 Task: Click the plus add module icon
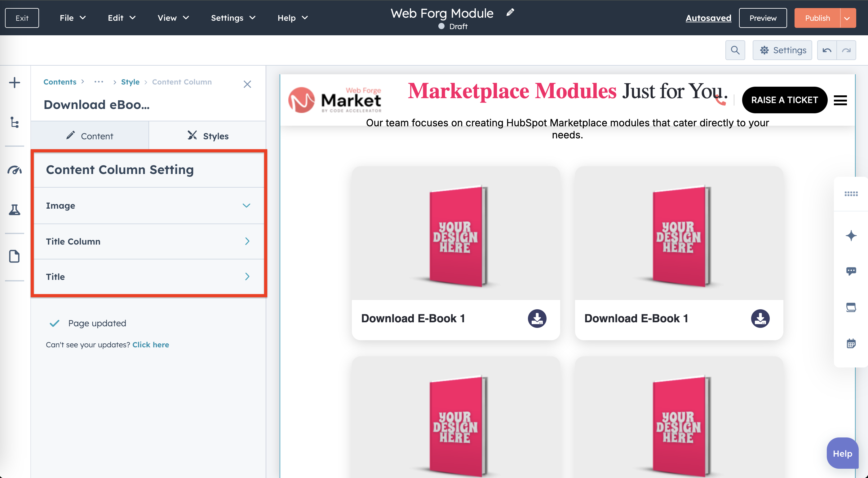(x=15, y=82)
